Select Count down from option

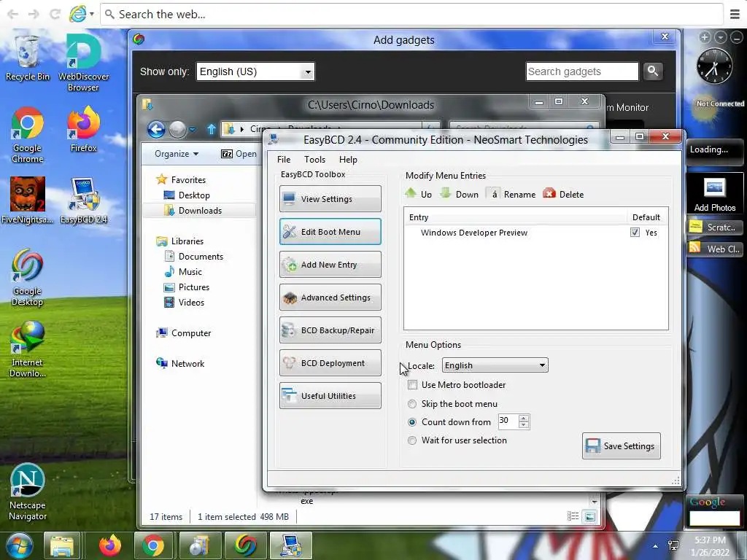click(412, 422)
